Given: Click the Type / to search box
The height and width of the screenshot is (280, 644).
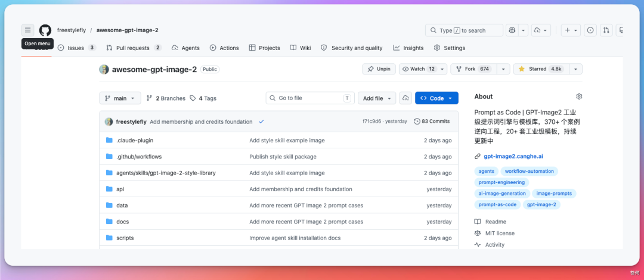Looking at the screenshot, I should [x=464, y=30].
